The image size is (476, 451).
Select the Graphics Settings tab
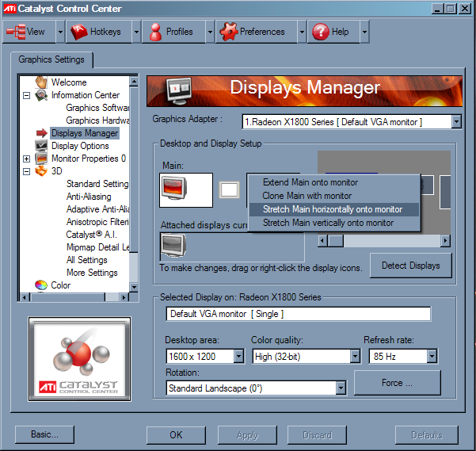click(51, 59)
